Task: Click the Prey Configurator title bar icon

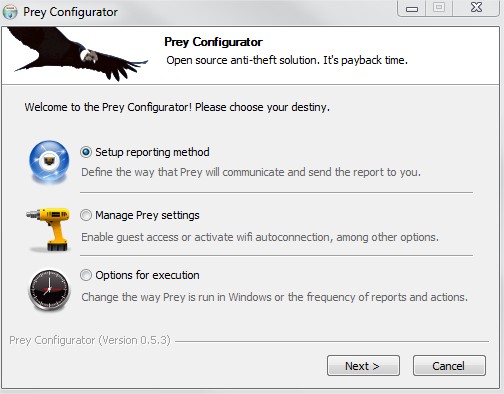Action: 10,12
